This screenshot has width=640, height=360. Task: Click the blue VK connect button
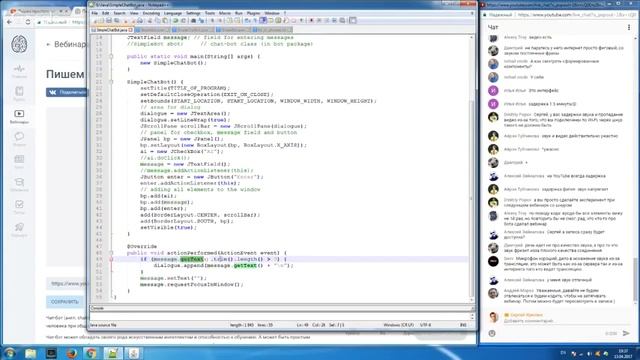[67, 92]
